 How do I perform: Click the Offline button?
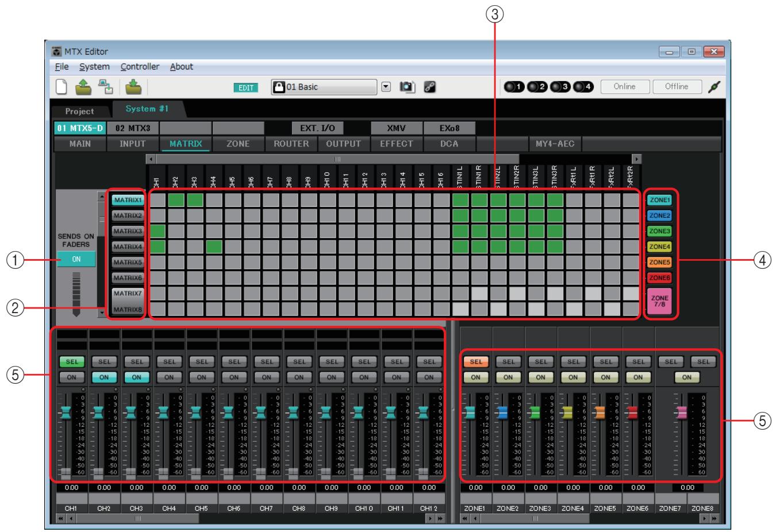click(677, 87)
